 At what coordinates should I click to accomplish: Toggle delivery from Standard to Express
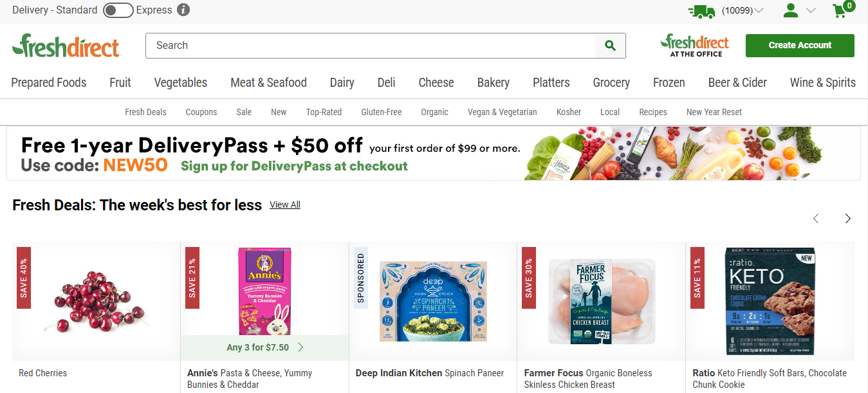tap(118, 10)
